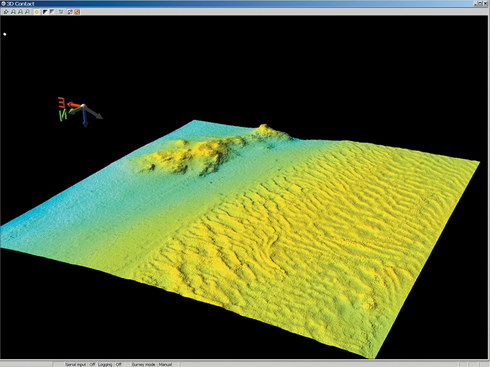The height and width of the screenshot is (367, 490).
Task: Click the orange-green toolbar icon
Action: [77, 12]
